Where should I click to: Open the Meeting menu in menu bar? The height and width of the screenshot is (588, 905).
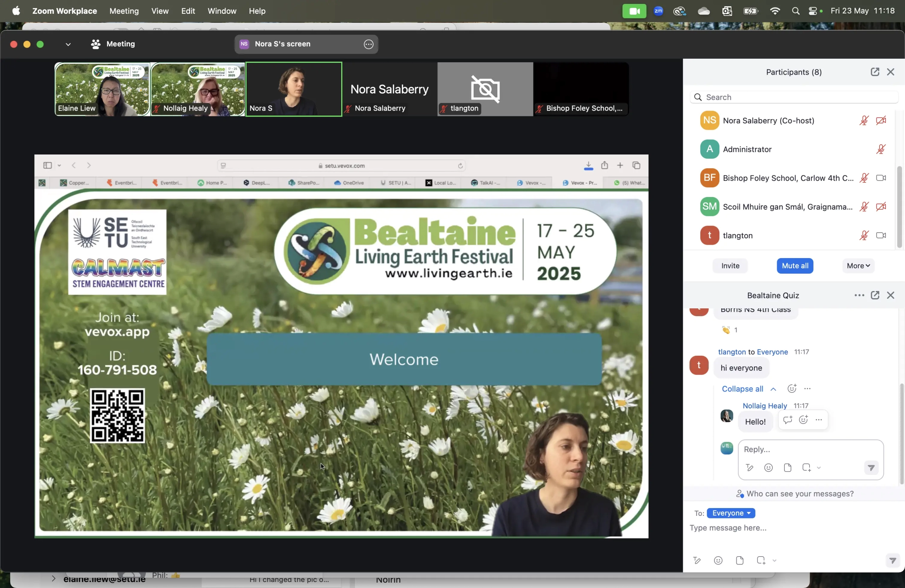coord(124,11)
